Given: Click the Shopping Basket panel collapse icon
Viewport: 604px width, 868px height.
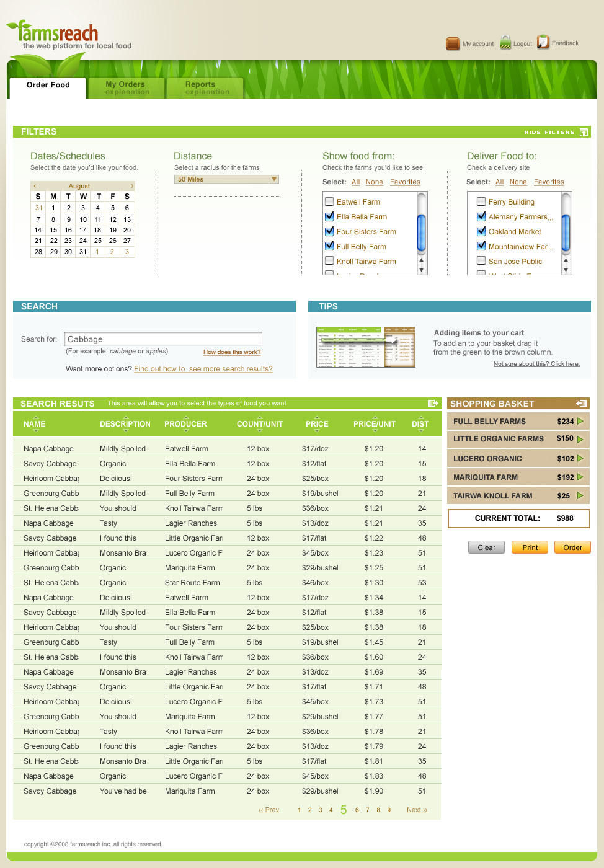Looking at the screenshot, I should [581, 404].
